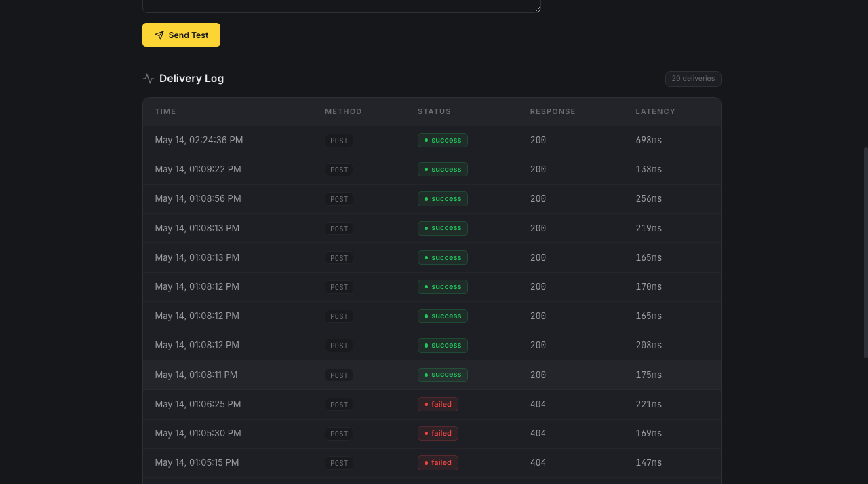Click the STATUS column header

click(434, 111)
